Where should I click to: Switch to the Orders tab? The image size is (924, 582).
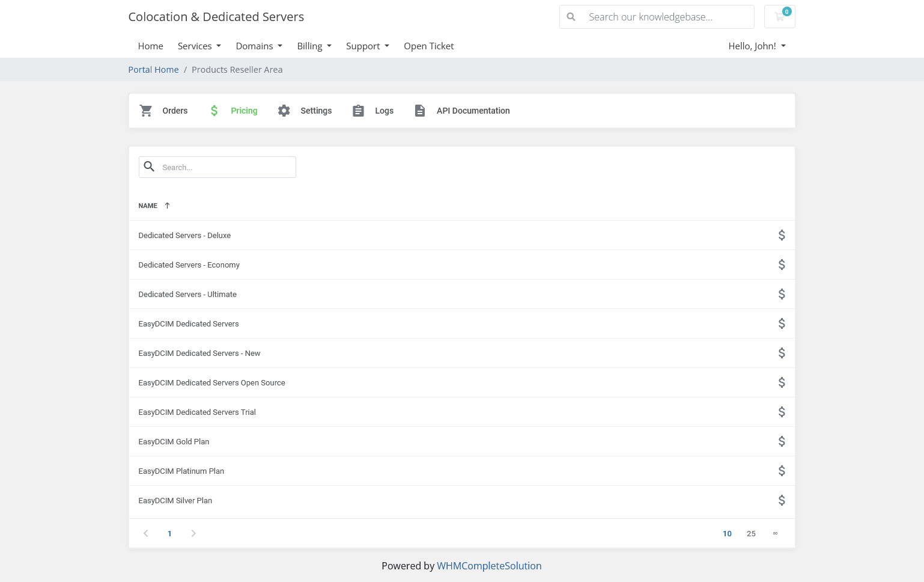pyautogui.click(x=163, y=111)
